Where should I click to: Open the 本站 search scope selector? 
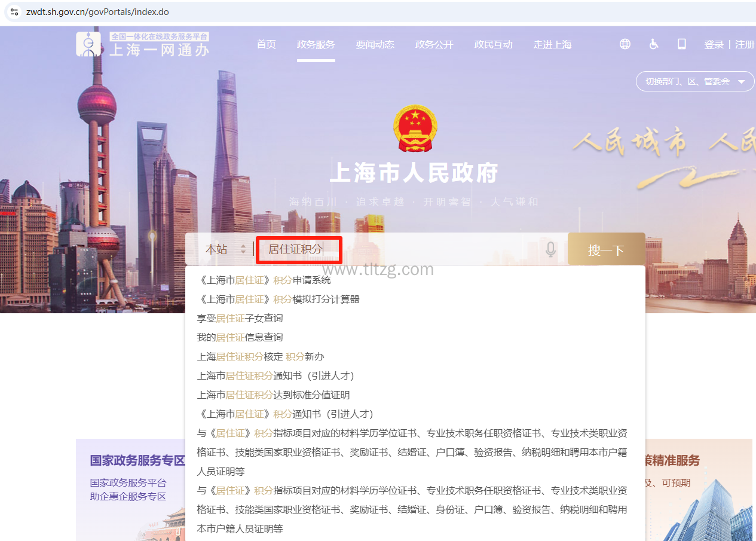coord(225,250)
